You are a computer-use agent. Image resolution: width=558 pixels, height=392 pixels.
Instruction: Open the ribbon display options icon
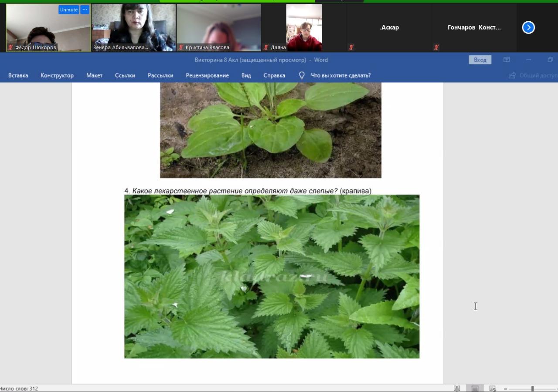tap(507, 60)
